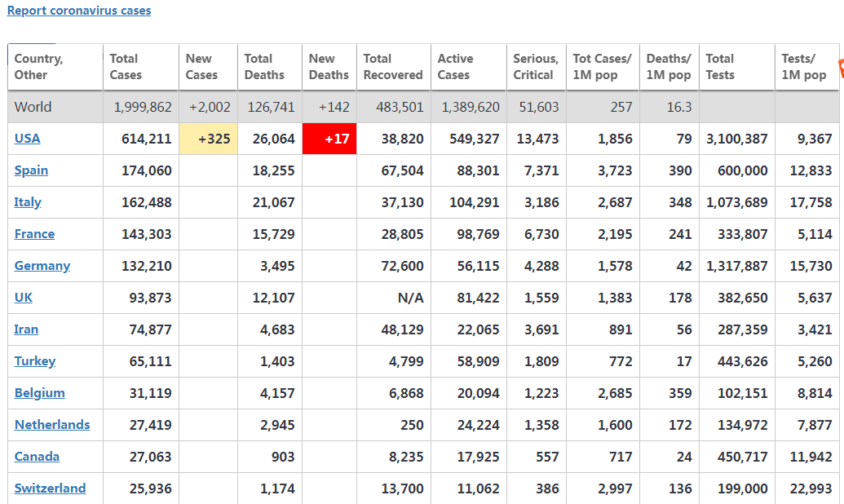This screenshot has width=844, height=504.
Task: Sort by Tot Cases/1M pop header
Action: point(603,67)
